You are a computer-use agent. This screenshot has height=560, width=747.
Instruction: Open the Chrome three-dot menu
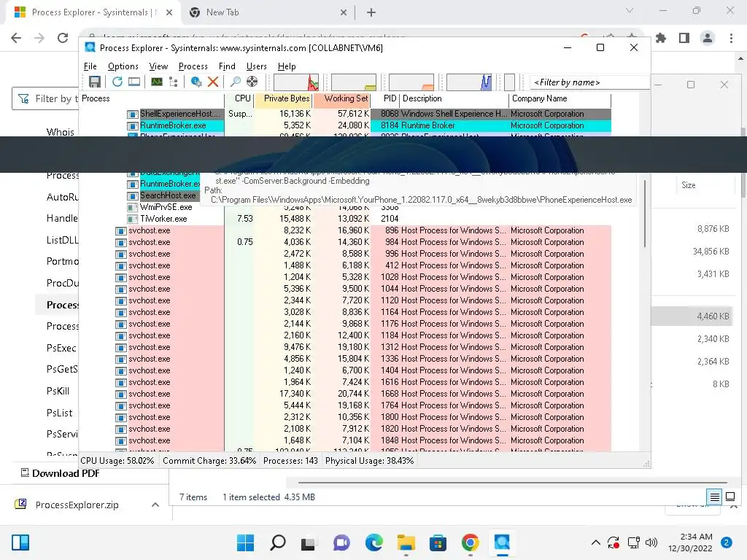tap(731, 38)
